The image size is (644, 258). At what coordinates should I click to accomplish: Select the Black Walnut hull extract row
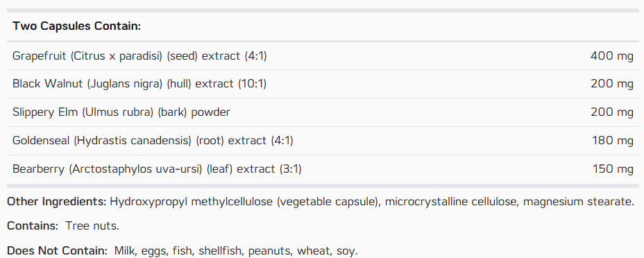[323, 84]
